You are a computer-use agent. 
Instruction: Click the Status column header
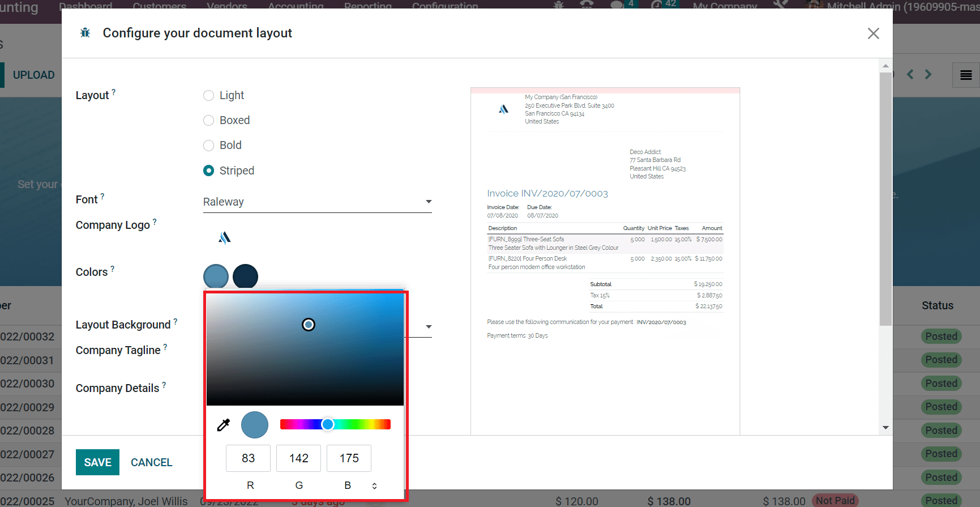pos(938,305)
